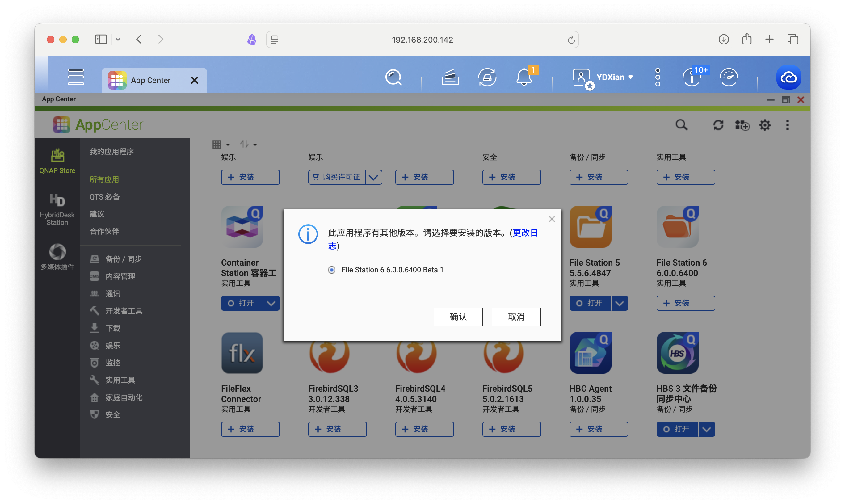Click the HBC Agent app icon
Viewport: 845px width, 504px height.
(x=590, y=353)
